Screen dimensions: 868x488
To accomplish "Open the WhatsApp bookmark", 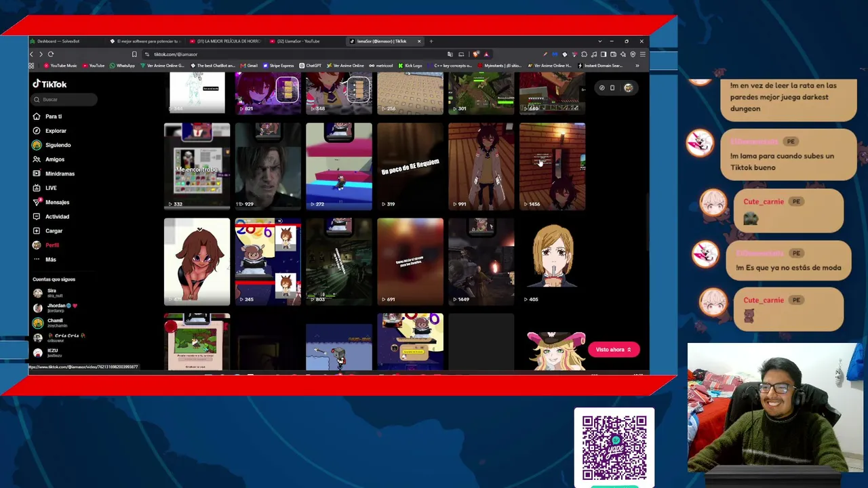I will (x=122, y=66).
